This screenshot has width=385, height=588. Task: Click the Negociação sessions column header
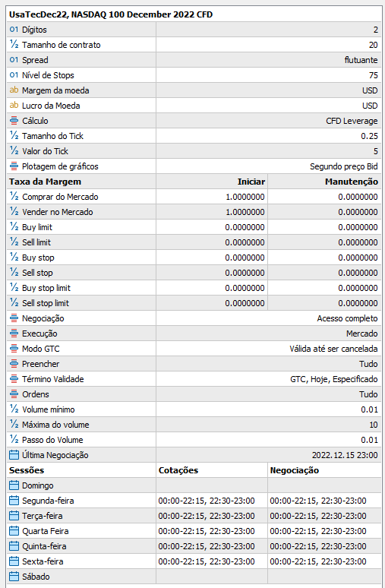295,470
